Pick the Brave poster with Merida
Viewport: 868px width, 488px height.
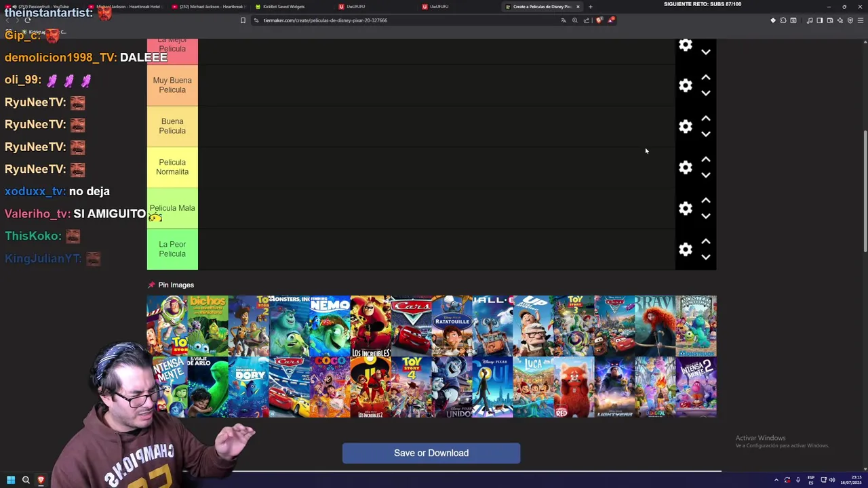656,326
